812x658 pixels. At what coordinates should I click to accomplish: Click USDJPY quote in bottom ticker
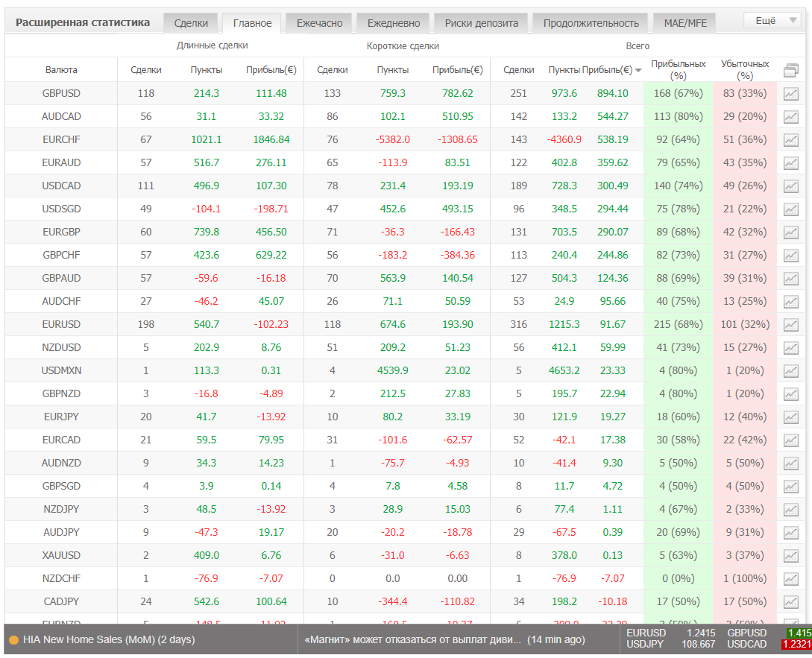click(670, 645)
